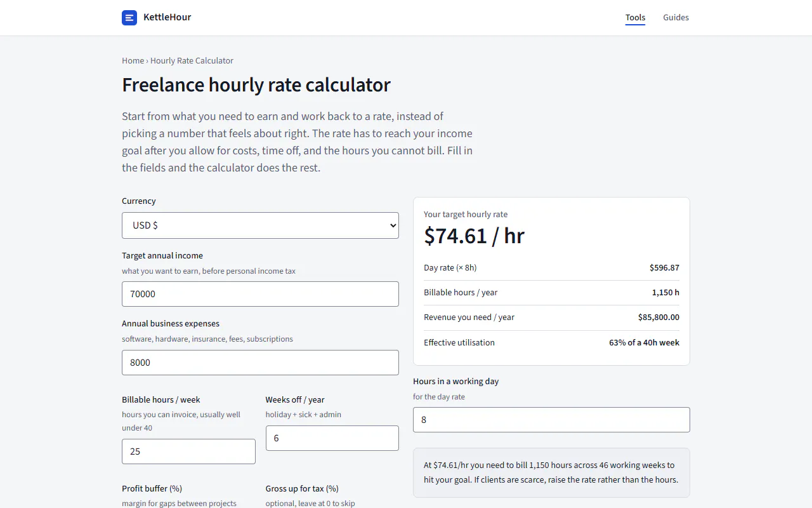Open the Guides nav item
The width and height of the screenshot is (812, 508).
[676, 18]
